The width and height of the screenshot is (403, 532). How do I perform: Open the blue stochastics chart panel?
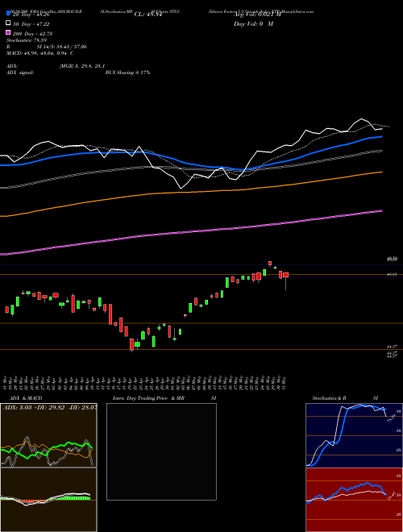tap(354, 435)
